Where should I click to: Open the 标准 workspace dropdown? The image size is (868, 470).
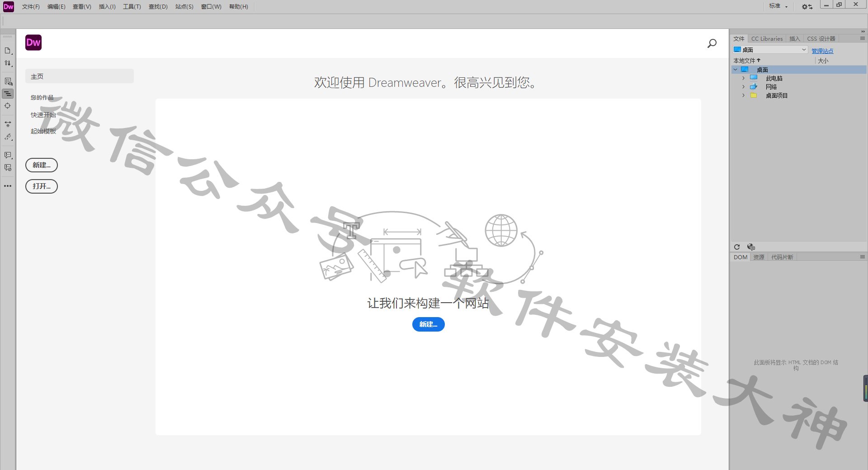point(778,6)
